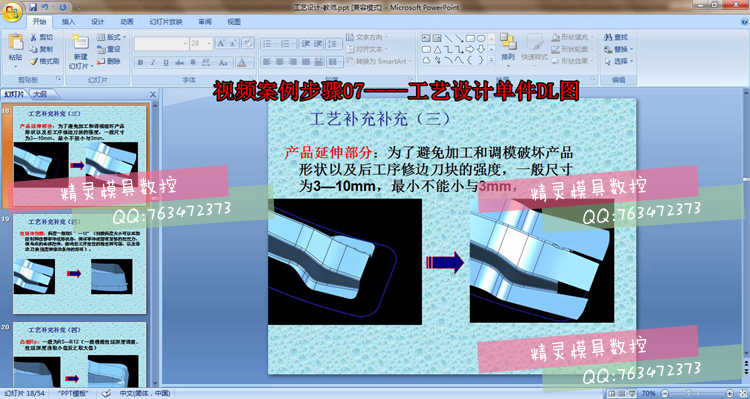Switch to 大纲 outline pane tab
Image resolution: width=750 pixels, height=399 pixels.
pos(41,94)
